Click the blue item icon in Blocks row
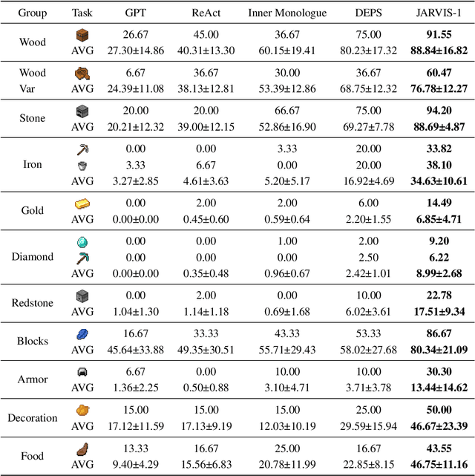The height and width of the screenshot is (476, 475). 82,334
